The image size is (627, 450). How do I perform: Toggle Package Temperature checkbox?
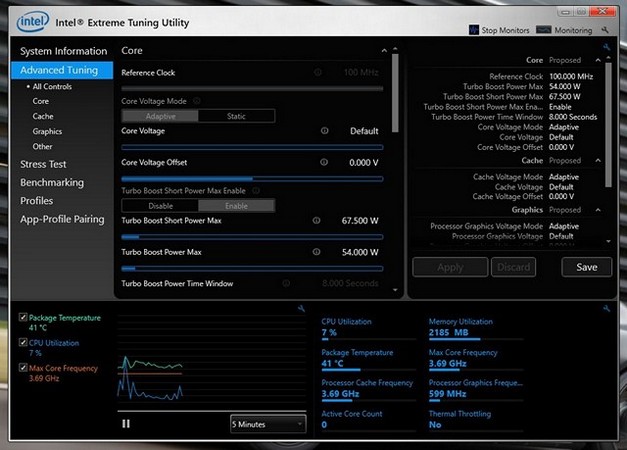point(23,318)
